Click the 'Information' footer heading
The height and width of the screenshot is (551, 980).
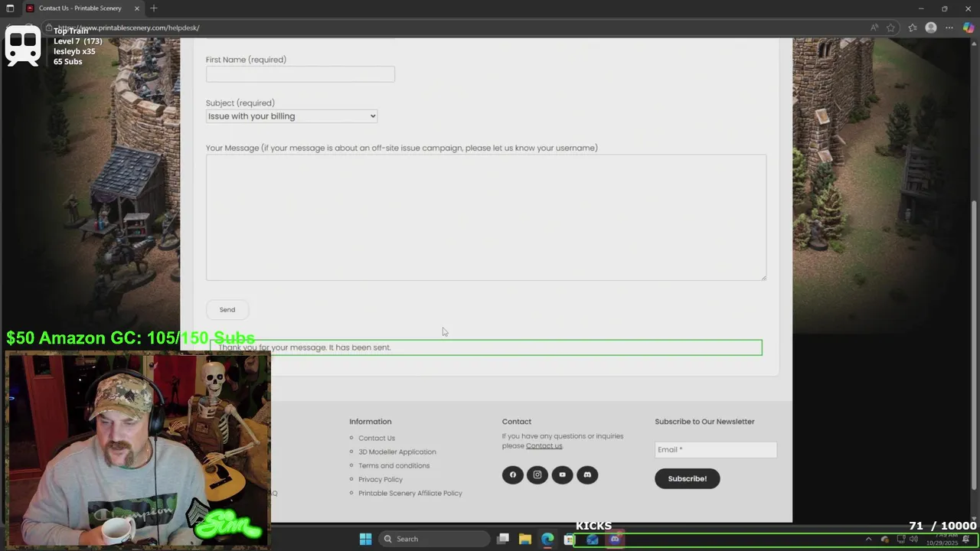click(371, 422)
